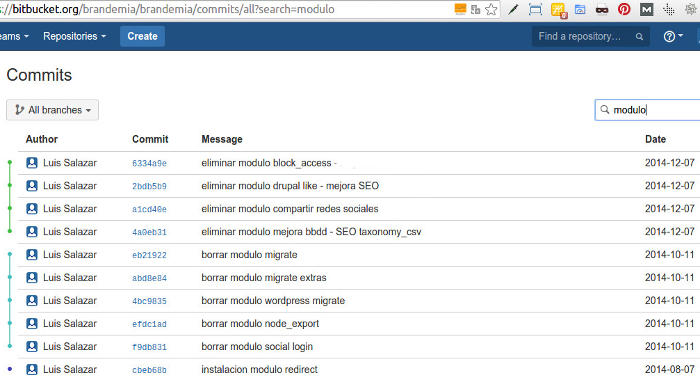Click message 'borrar modulo social login'
700x380 pixels.
coord(257,347)
